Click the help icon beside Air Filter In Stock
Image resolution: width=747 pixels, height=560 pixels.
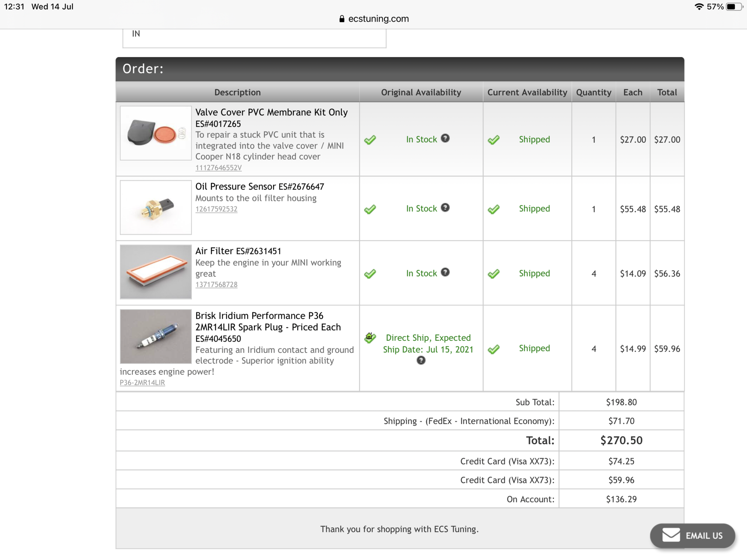445,272
